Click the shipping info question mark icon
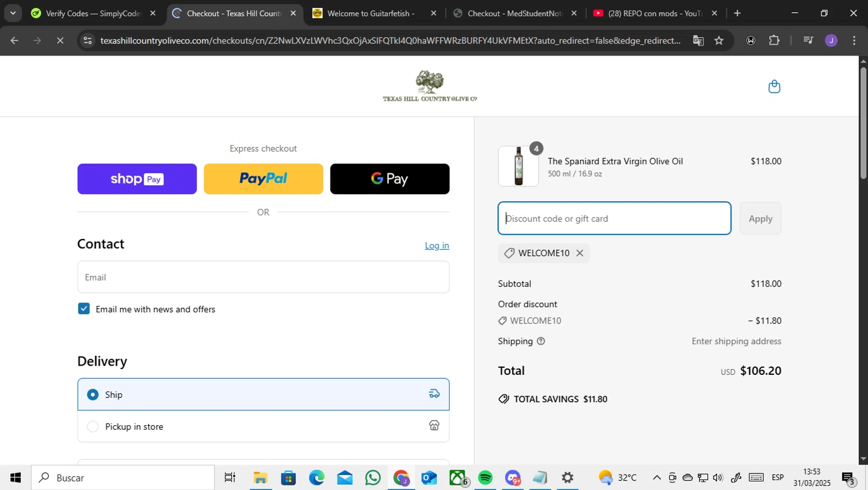This screenshot has width=868, height=490. (541, 341)
